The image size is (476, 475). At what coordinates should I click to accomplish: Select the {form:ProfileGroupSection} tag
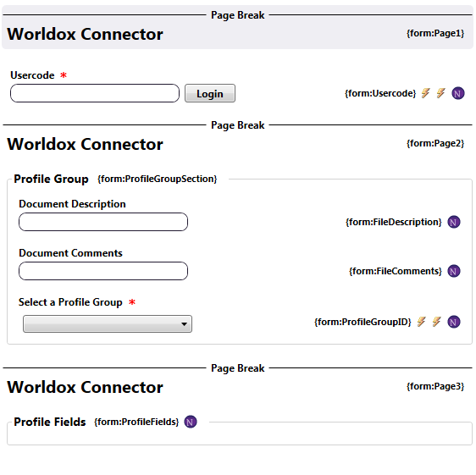pos(158,179)
